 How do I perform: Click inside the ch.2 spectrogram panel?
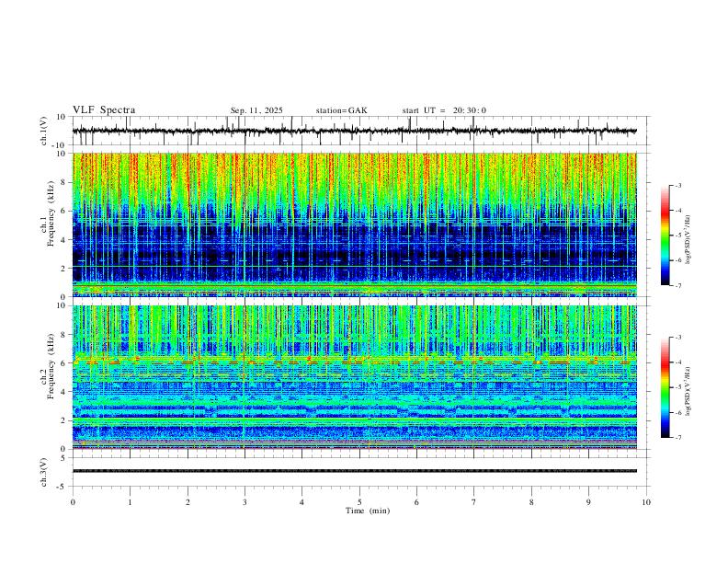point(354,377)
